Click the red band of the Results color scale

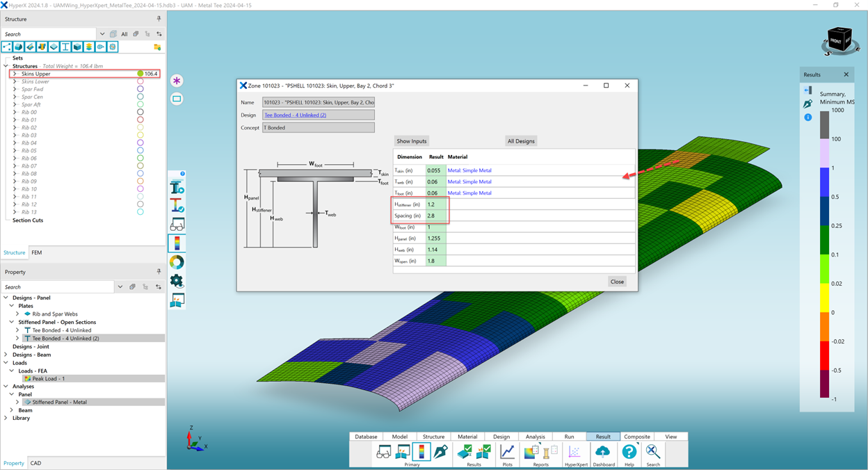(824, 356)
